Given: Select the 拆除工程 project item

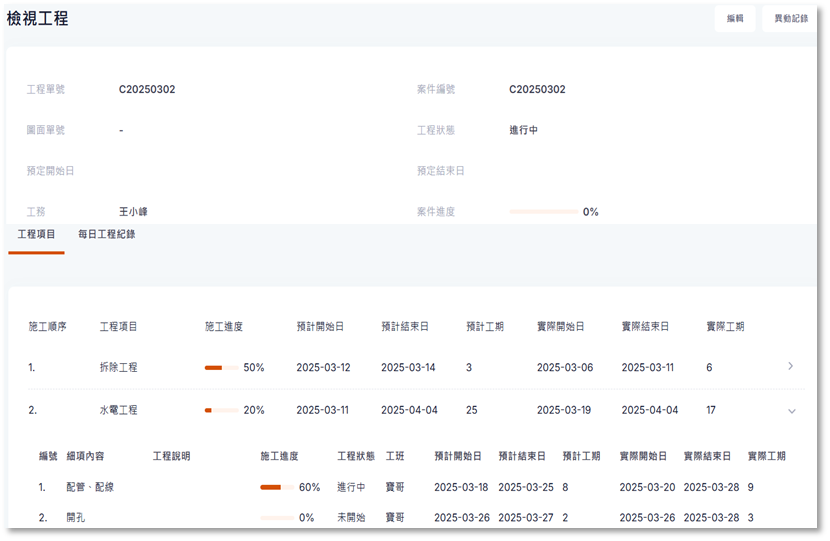Looking at the screenshot, I should pyautogui.click(x=119, y=368).
